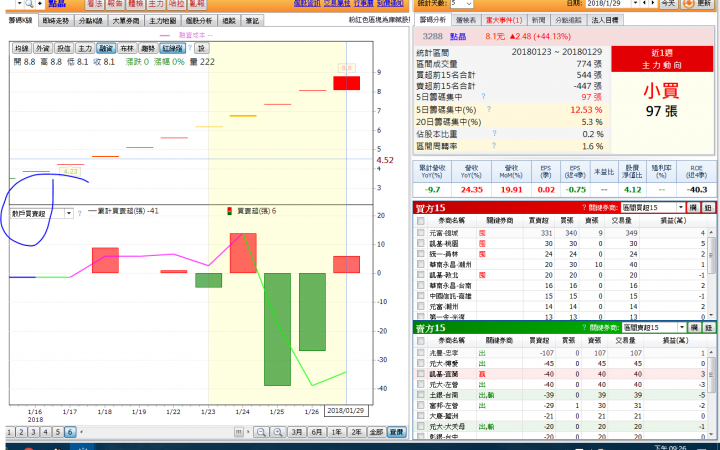Click the green 1/25 sell bar
This screenshot has width=720, height=450.
click(277, 329)
